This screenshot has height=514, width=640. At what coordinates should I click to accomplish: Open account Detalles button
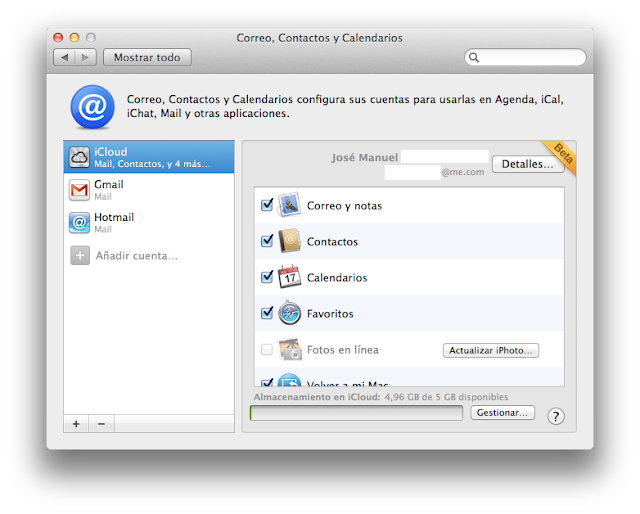(527, 164)
